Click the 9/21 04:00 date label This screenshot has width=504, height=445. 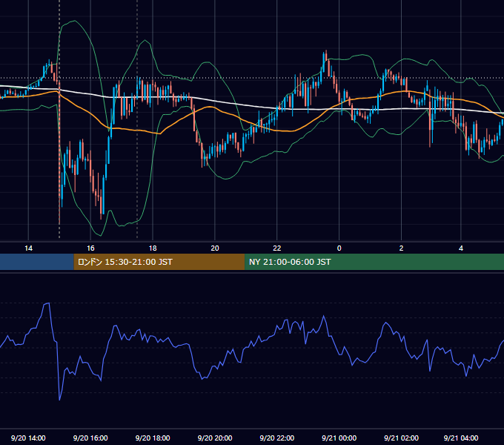point(461,438)
